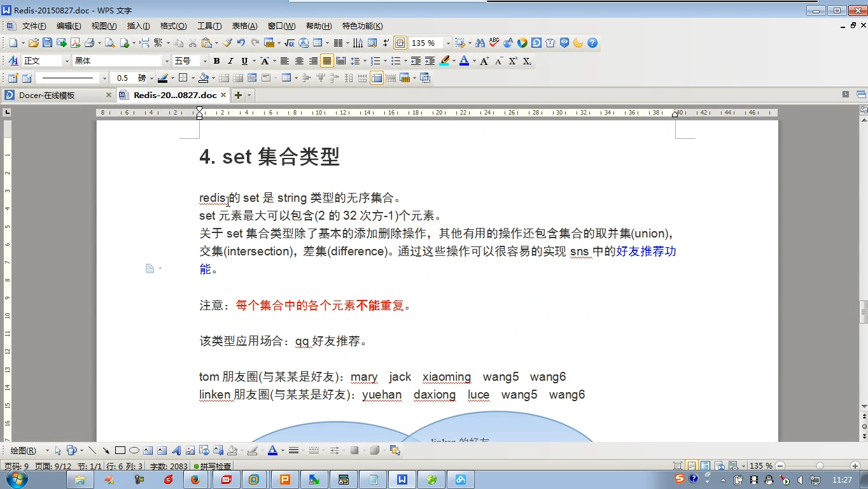Apply the yellow highlight color button
Image resolution: width=868 pixels, height=489 pixels.
[444, 61]
